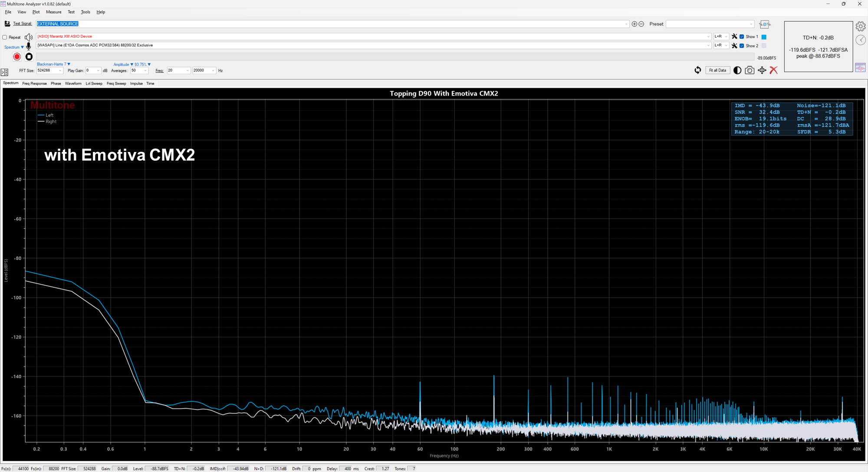The width and height of the screenshot is (868, 472).
Task: Click the TD+N readout panel
Action: 818,46
